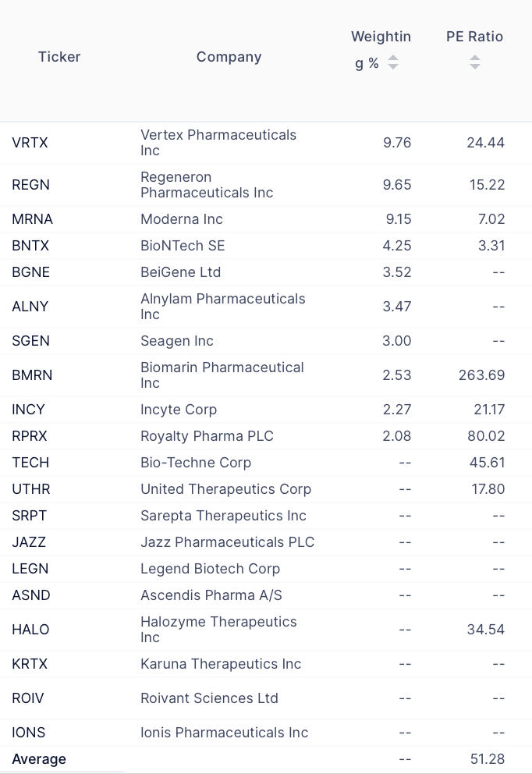Click BioNTech SE company name

coord(183,246)
